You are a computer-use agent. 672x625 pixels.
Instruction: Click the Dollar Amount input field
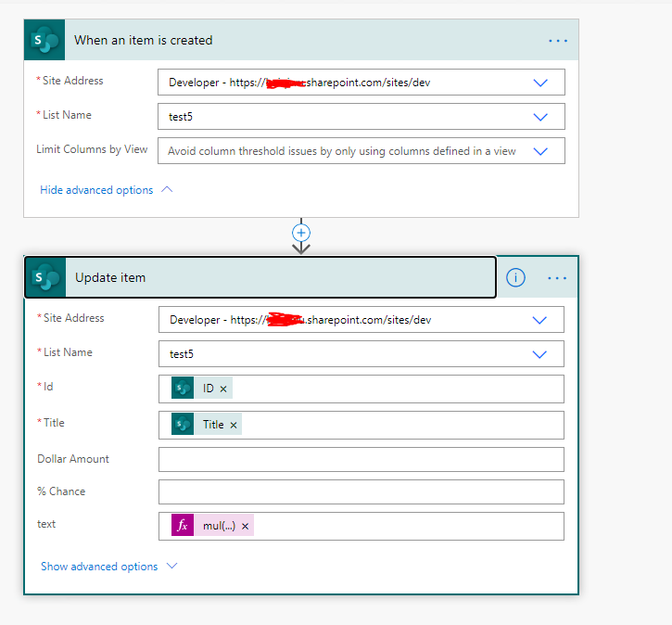[x=361, y=460]
